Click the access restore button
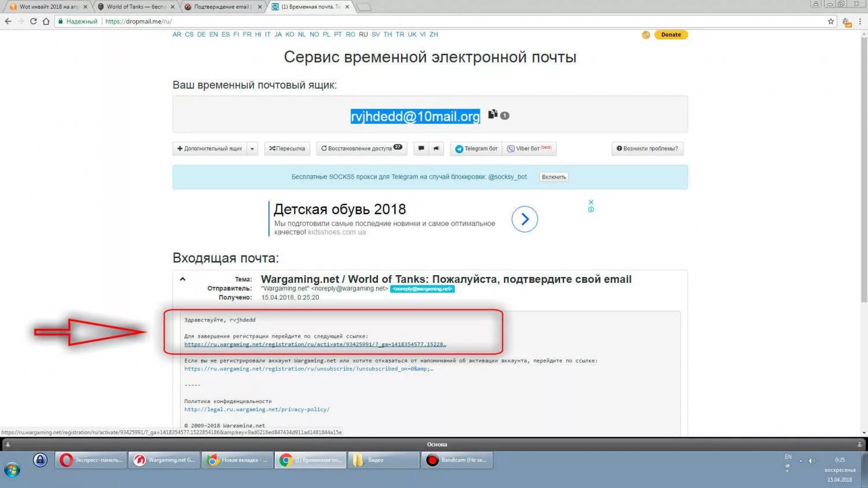This screenshot has height=488, width=868. (x=362, y=149)
